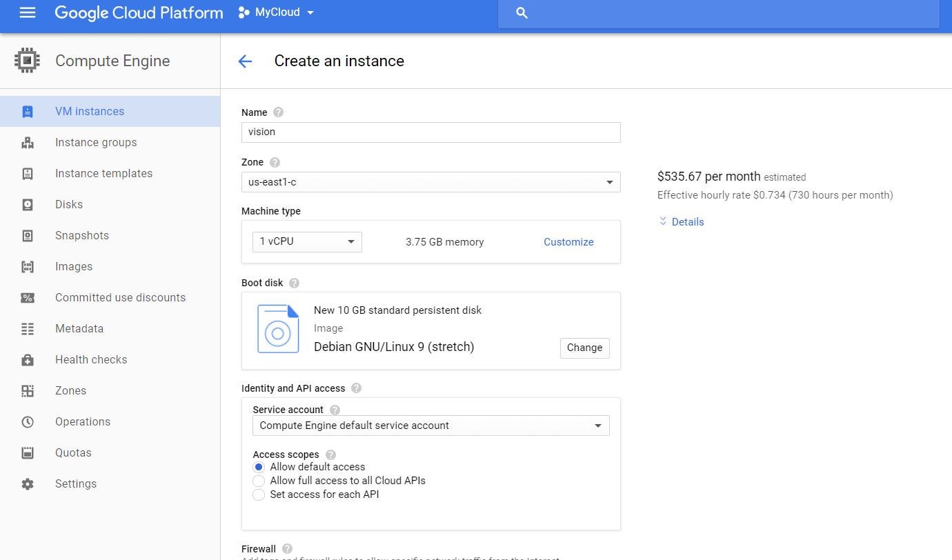Click the Compute Engine chip icon
Screen dimensions: 952x560
[27, 61]
